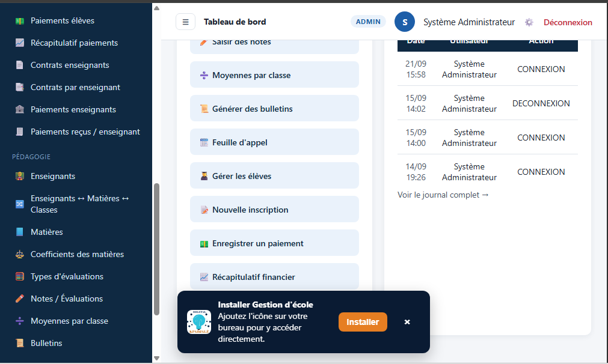The height and width of the screenshot is (364, 608).
Task: Click the Notes / Évaluations pencil icon
Action: click(x=19, y=299)
